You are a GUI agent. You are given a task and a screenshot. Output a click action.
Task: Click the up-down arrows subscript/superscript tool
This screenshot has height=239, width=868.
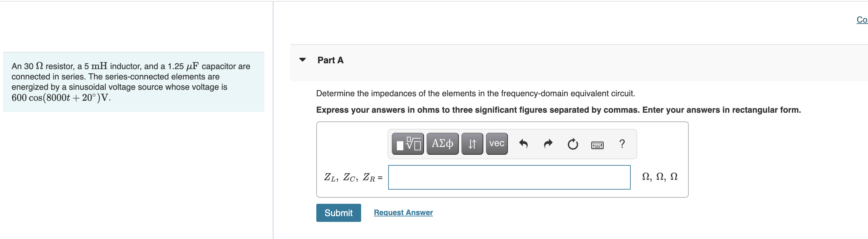[472, 144]
